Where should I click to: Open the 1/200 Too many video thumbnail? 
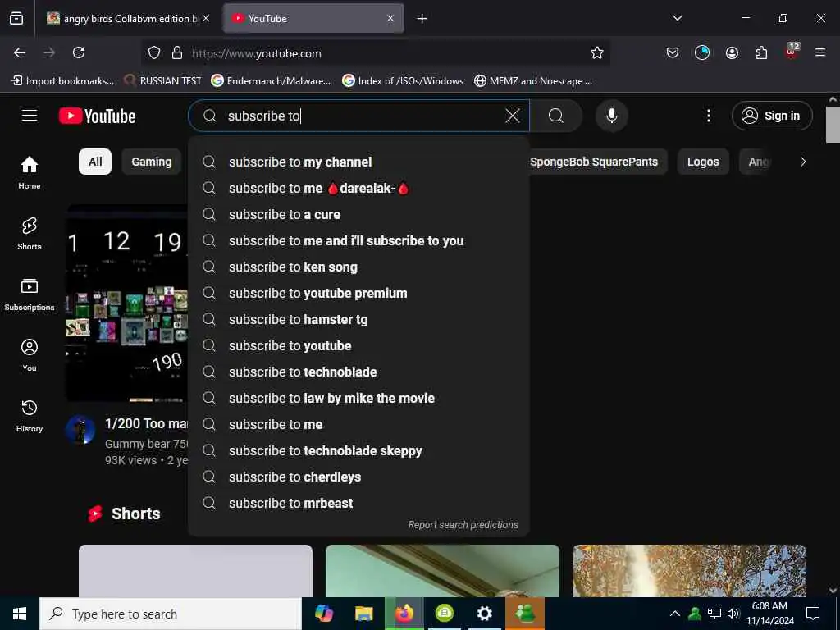click(127, 304)
